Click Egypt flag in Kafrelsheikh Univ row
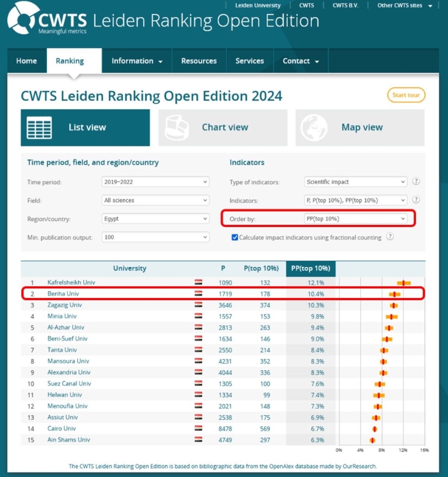The image size is (448, 477). coord(199,282)
